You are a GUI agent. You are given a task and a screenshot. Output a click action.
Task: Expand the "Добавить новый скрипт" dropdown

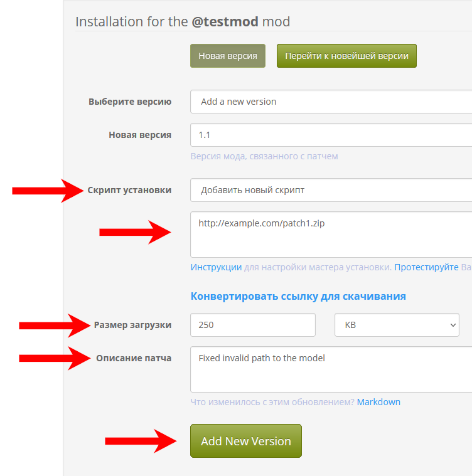tap(331, 190)
